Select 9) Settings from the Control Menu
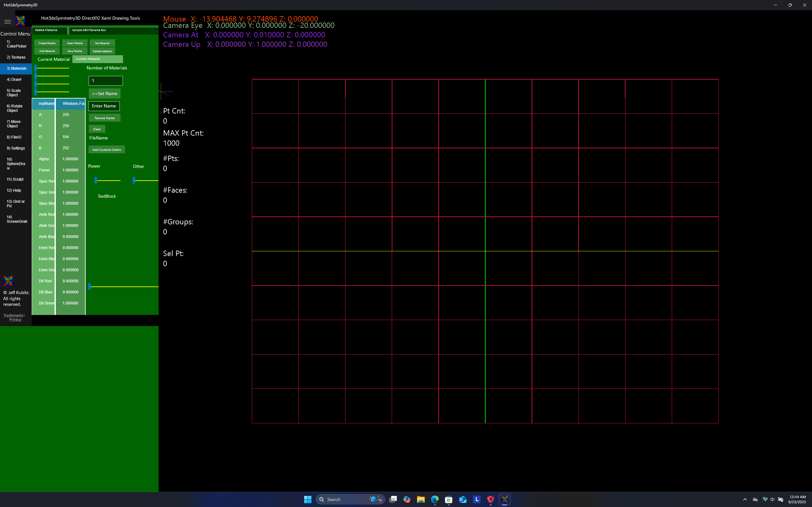Viewport: 812px width, 507px height. [16, 148]
